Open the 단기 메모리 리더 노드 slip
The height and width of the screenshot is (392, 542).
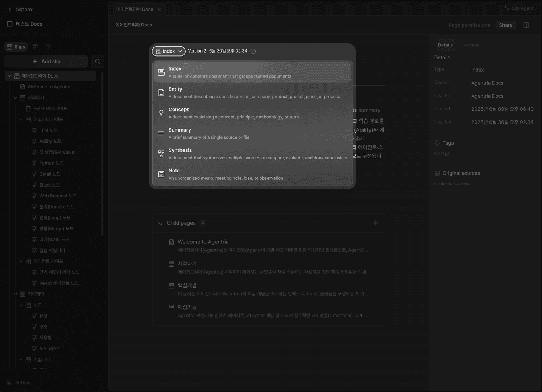point(59,272)
